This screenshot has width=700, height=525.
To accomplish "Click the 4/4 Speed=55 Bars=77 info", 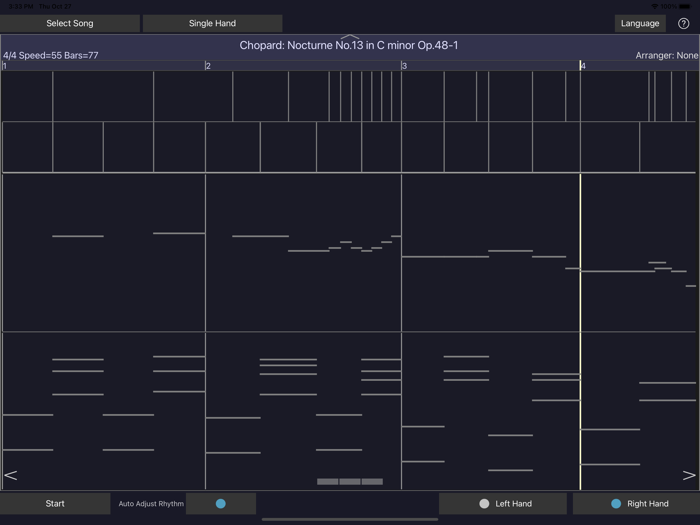I will coord(50,55).
